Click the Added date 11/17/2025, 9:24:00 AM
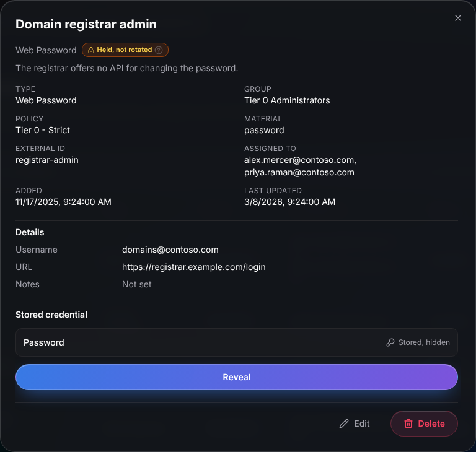 tap(63, 202)
